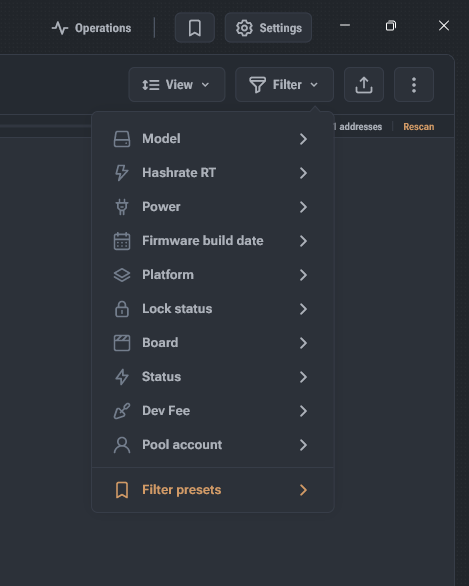The height and width of the screenshot is (586, 469).
Task: Click the plug icon beside Power
Action: (122, 207)
